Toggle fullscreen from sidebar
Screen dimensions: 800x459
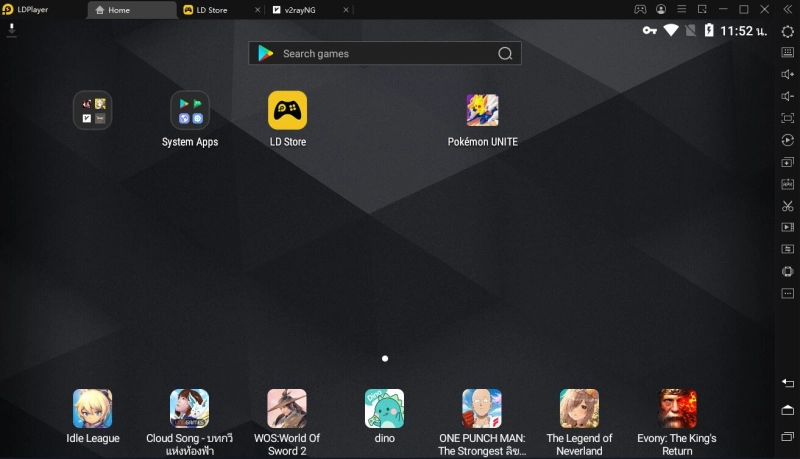(x=787, y=118)
